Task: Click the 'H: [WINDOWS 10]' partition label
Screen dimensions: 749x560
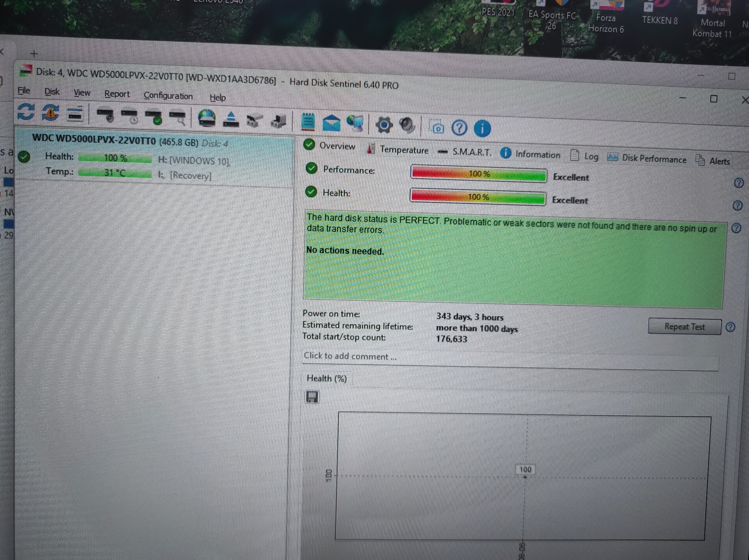Action: [x=194, y=160]
